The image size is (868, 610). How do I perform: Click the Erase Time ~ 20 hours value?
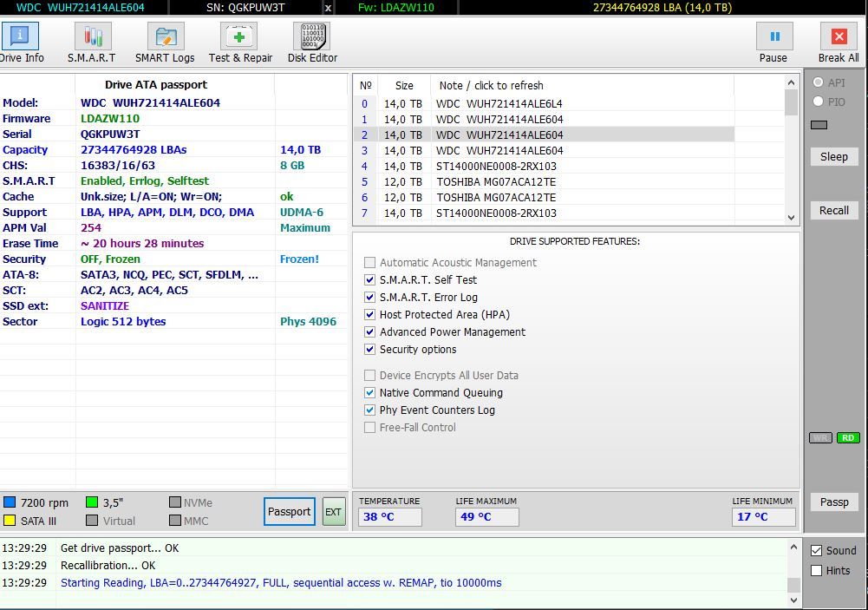pos(142,243)
